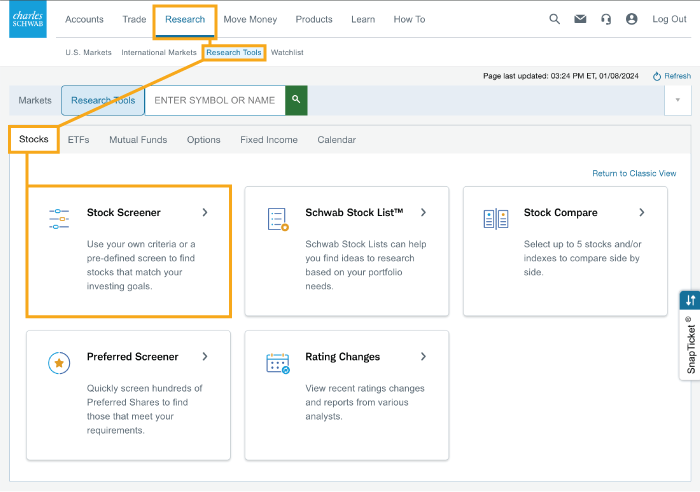700x492 pixels.
Task: Click the Enter Symbol or Name field
Action: click(215, 100)
